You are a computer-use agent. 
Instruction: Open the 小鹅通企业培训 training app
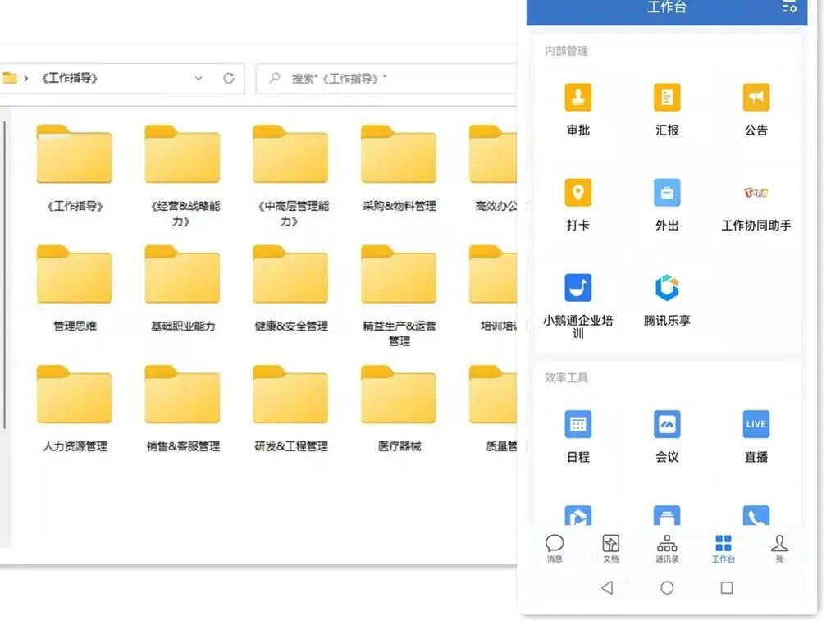pos(578,286)
